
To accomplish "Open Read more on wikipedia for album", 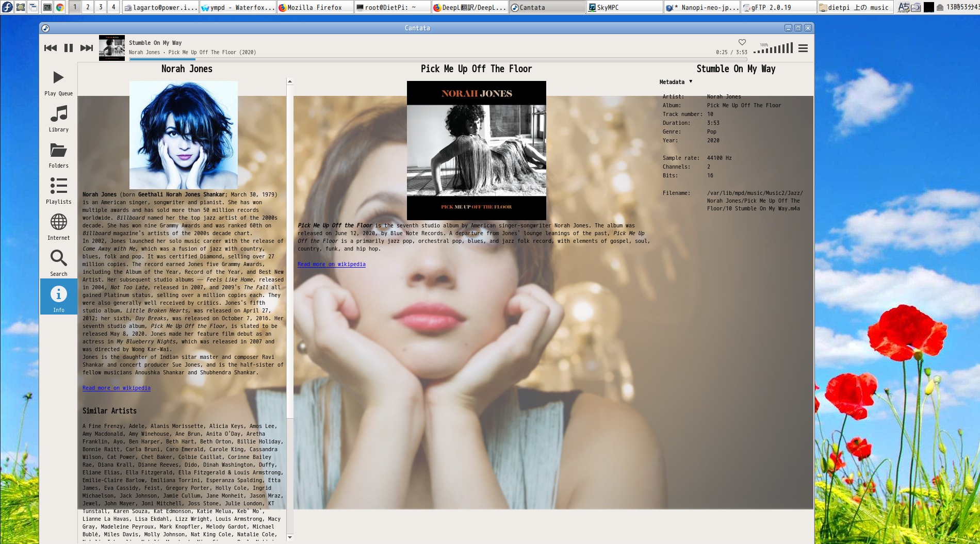I will point(331,265).
